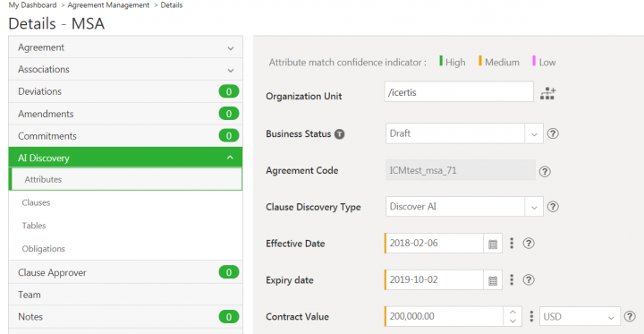Open calendar picker for Effective Date
This screenshot has width=644, height=334.
click(493, 244)
